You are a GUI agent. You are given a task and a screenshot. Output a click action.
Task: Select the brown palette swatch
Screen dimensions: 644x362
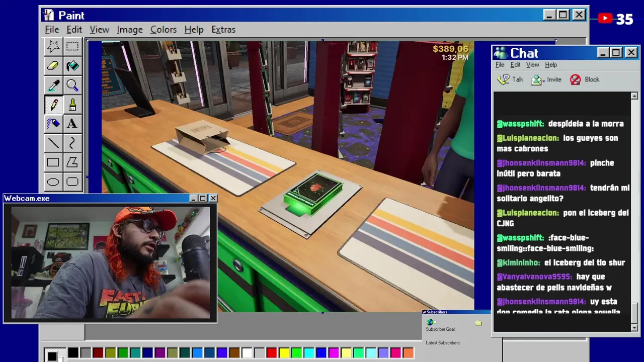pos(234,353)
